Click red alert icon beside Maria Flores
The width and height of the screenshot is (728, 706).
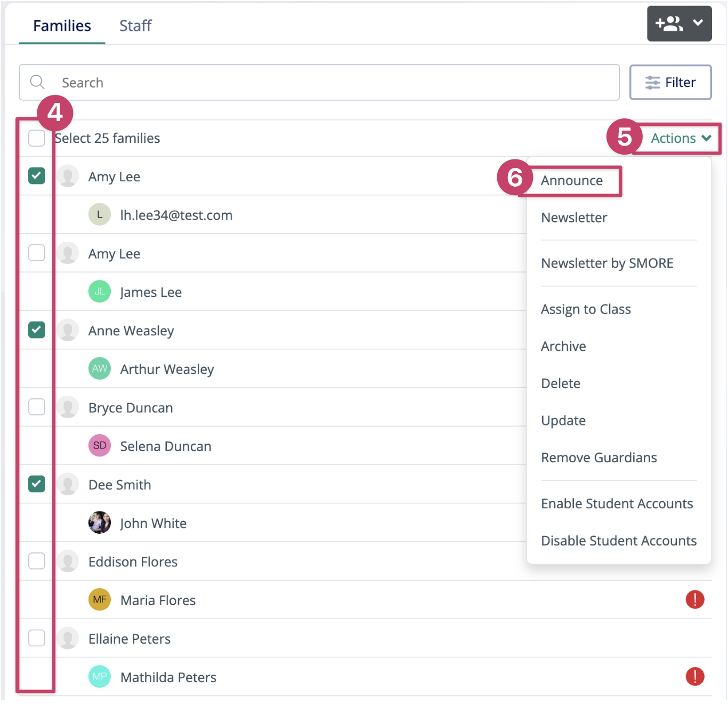[x=694, y=599]
